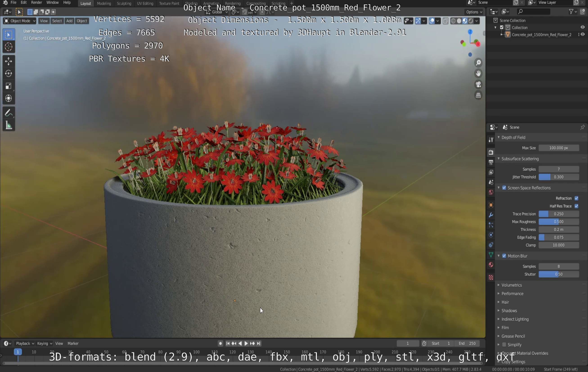Open the Particle properties tab
The image size is (588, 372).
click(x=491, y=225)
